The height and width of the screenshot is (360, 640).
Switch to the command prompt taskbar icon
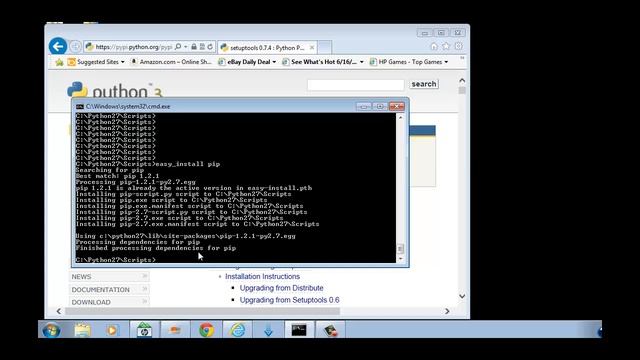[x=299, y=330]
